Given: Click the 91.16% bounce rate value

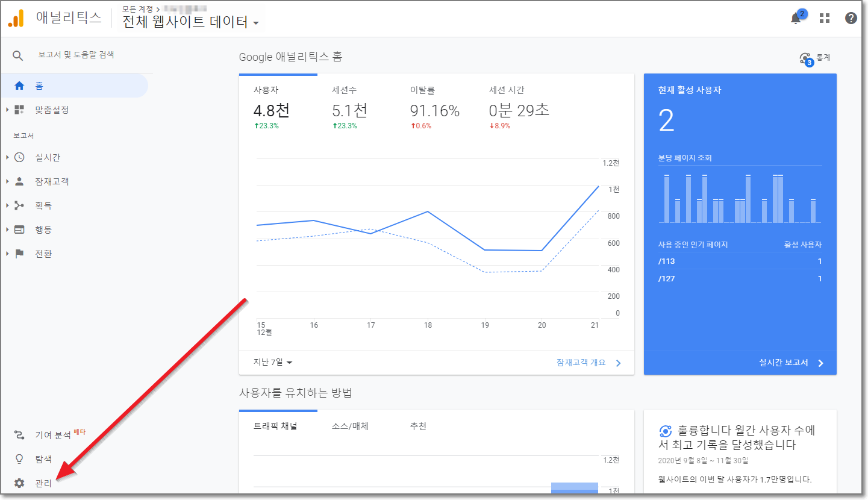Looking at the screenshot, I should pos(435,111).
